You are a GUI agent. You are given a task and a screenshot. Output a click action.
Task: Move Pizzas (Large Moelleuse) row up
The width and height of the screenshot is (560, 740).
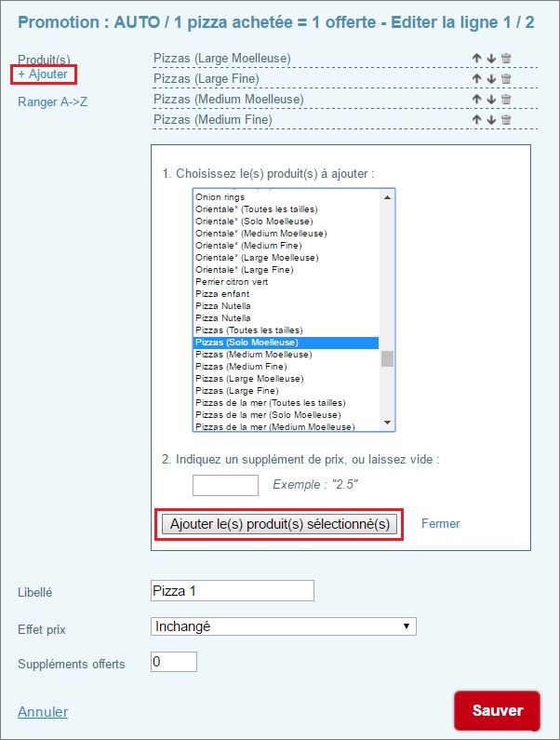click(x=477, y=59)
